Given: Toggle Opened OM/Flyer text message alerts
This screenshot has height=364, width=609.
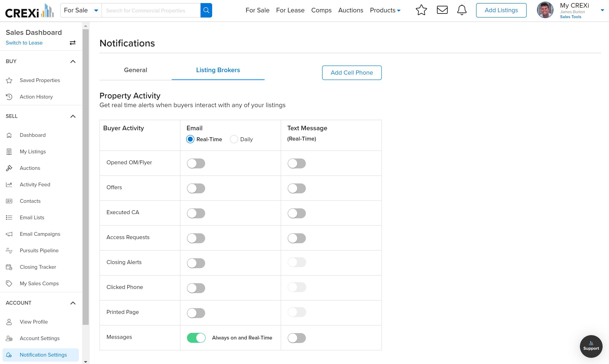Looking at the screenshot, I should point(297,163).
